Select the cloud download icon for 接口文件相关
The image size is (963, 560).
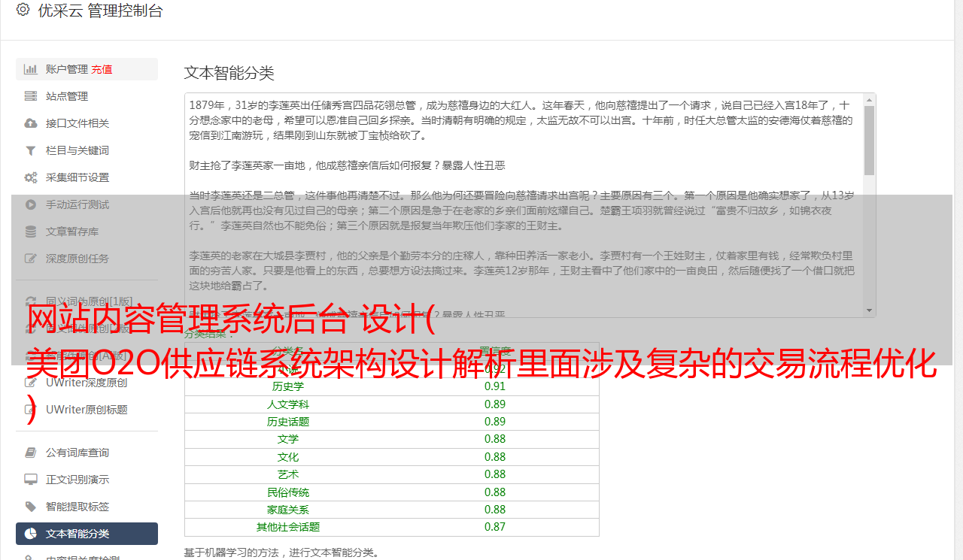[x=31, y=123]
